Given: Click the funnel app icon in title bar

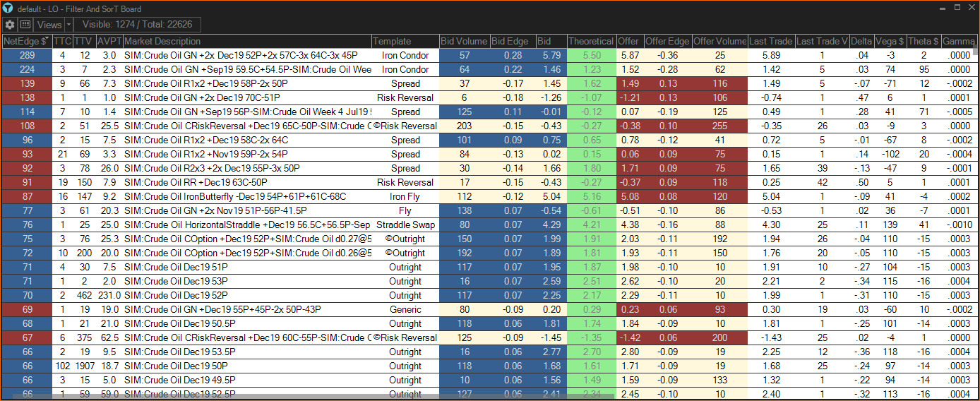Looking at the screenshot, I should (8, 8).
